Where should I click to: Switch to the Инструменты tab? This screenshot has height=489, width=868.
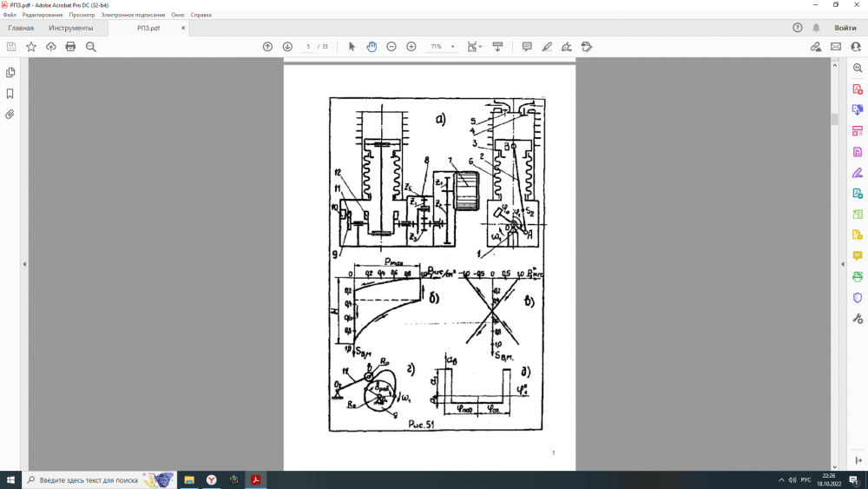click(x=71, y=28)
